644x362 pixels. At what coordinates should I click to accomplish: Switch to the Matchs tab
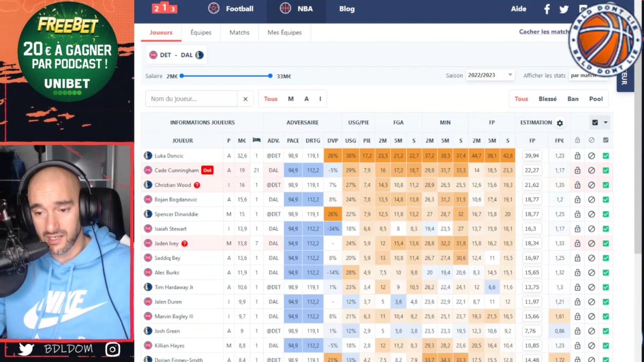pyautogui.click(x=239, y=32)
